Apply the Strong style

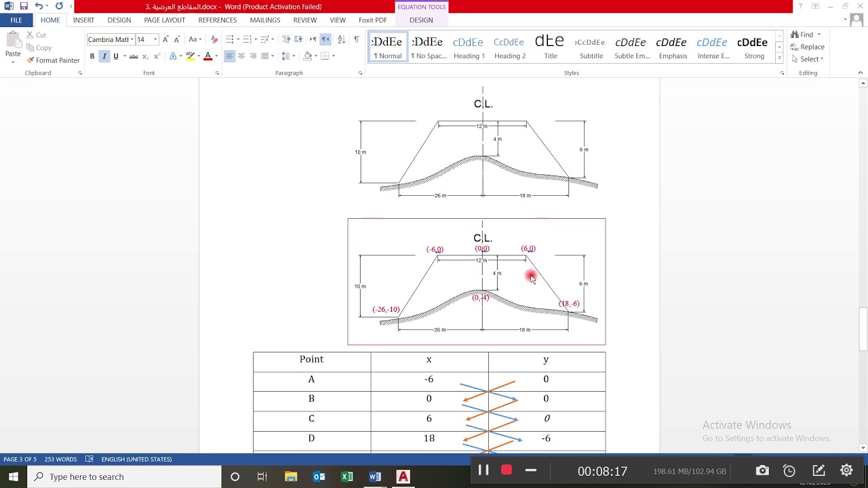753,47
